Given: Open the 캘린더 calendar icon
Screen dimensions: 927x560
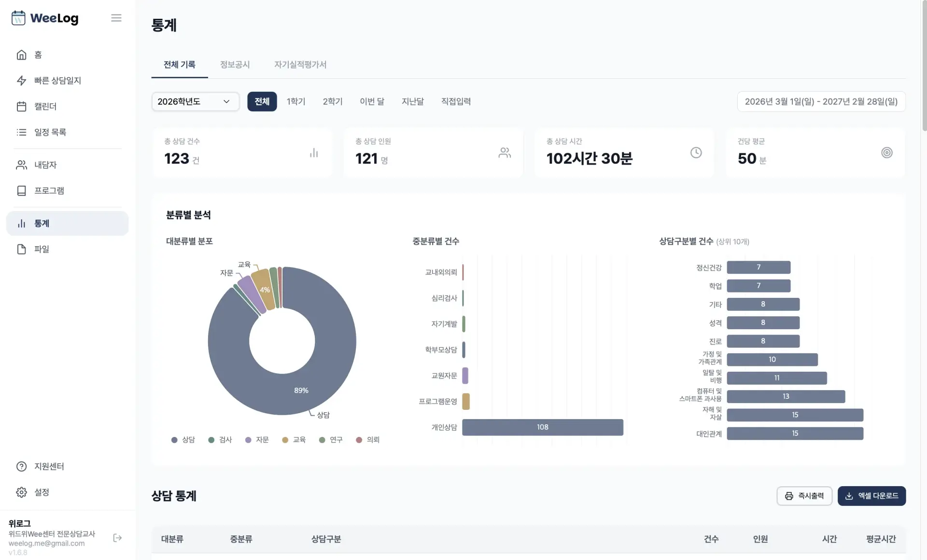Looking at the screenshot, I should click(x=21, y=106).
